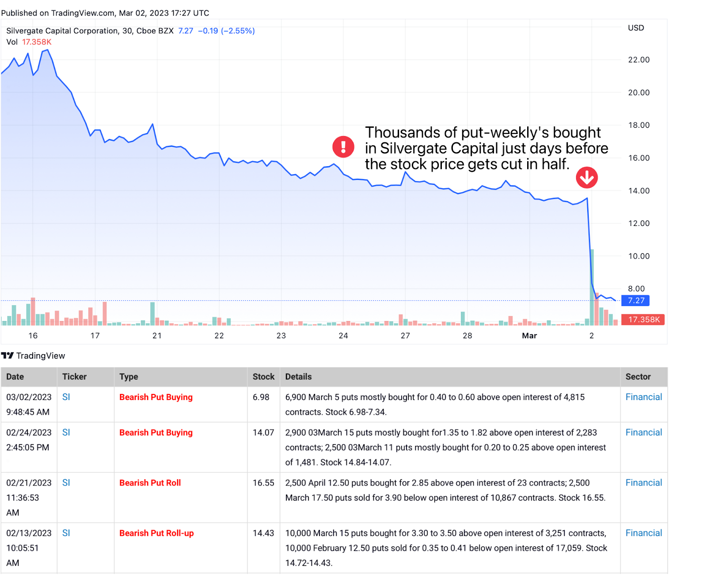Click the 20.00 price axis label
The image size is (707, 588).
click(x=639, y=92)
